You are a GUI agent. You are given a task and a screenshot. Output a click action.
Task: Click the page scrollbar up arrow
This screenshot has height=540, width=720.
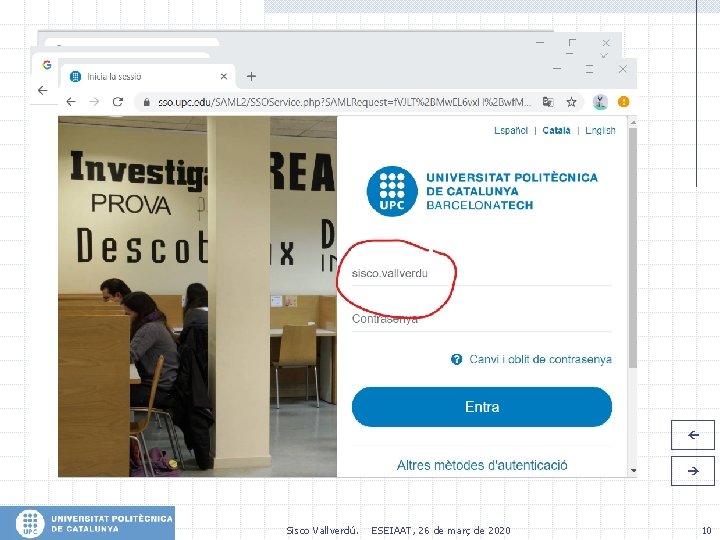(633, 123)
